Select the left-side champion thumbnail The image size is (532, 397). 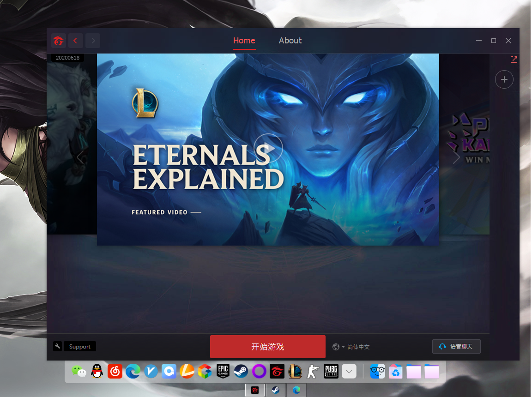point(72,144)
